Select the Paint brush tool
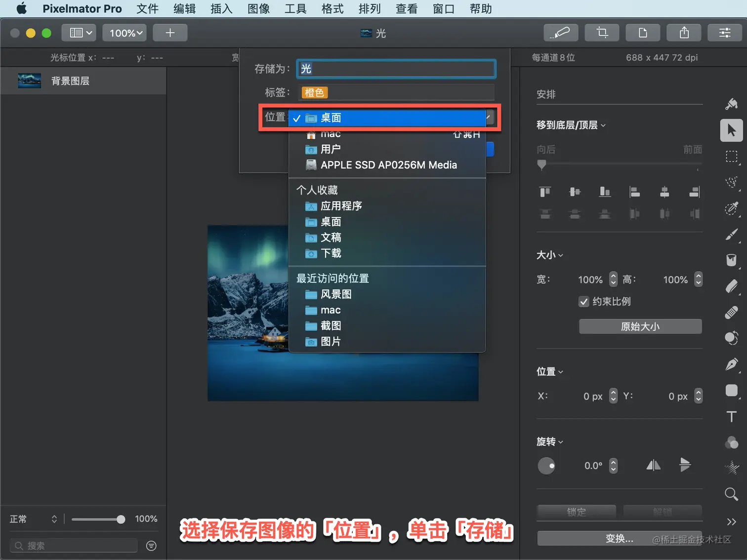Image resolution: width=747 pixels, height=560 pixels. click(732, 235)
